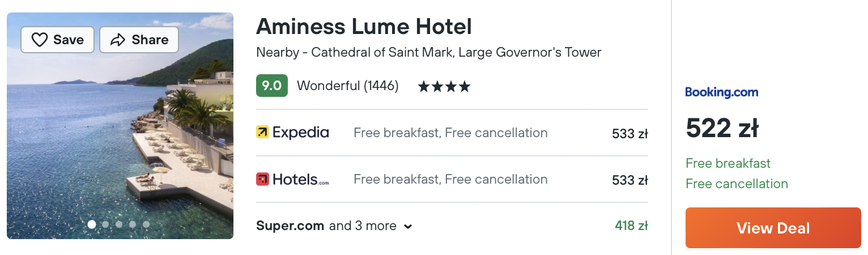The width and height of the screenshot is (868, 255).
Task: Open the Expedia 533 zł price
Action: 629,134
